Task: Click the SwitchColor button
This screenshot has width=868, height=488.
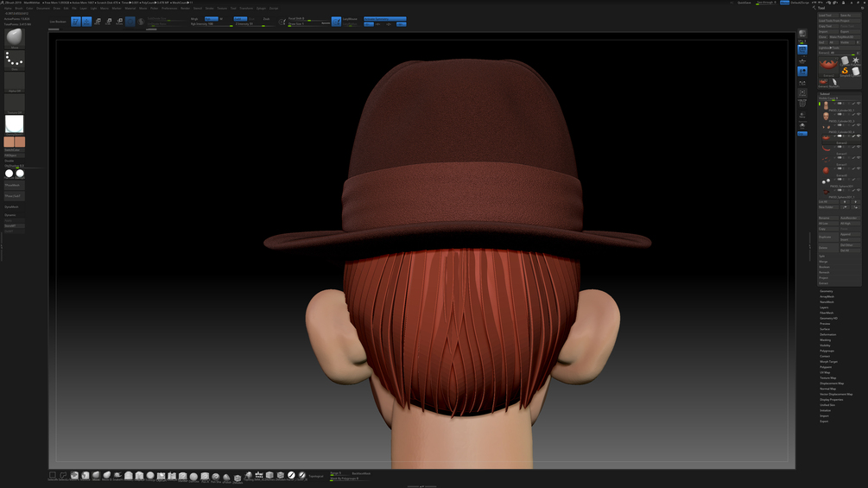Action: click(x=12, y=150)
